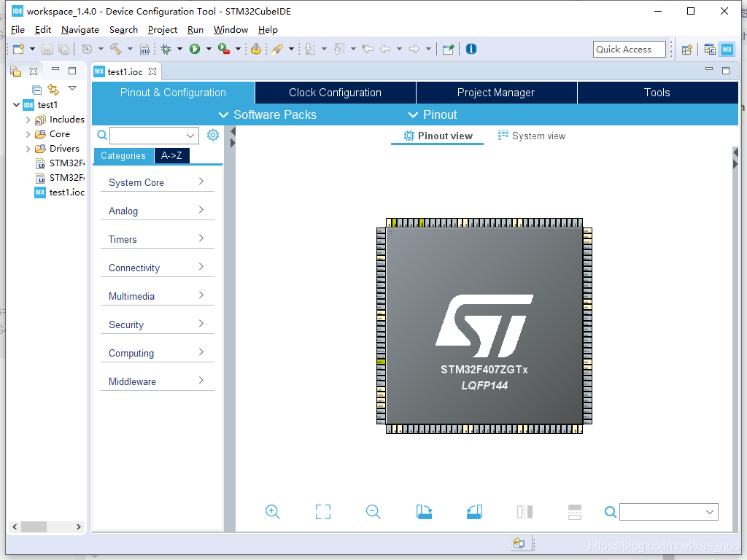Toggle Link with Editor in Project Explorer
This screenshot has width=747, height=560.
53,89
